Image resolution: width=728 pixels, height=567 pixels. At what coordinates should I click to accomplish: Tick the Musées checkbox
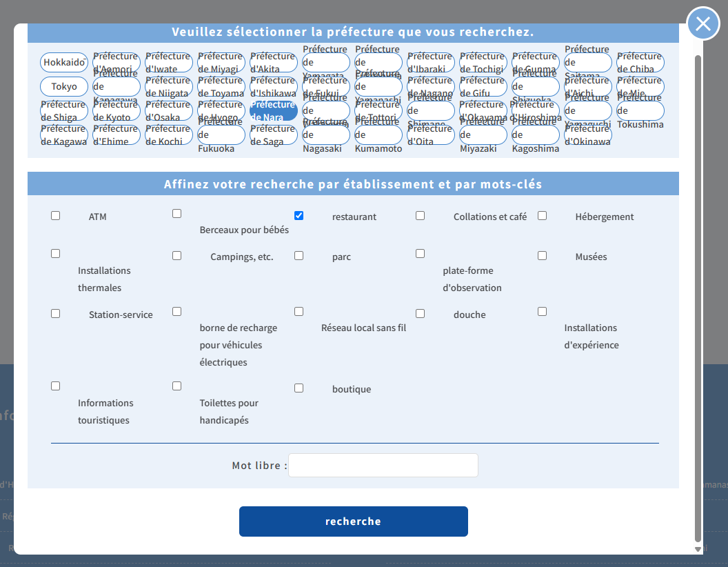tap(542, 256)
